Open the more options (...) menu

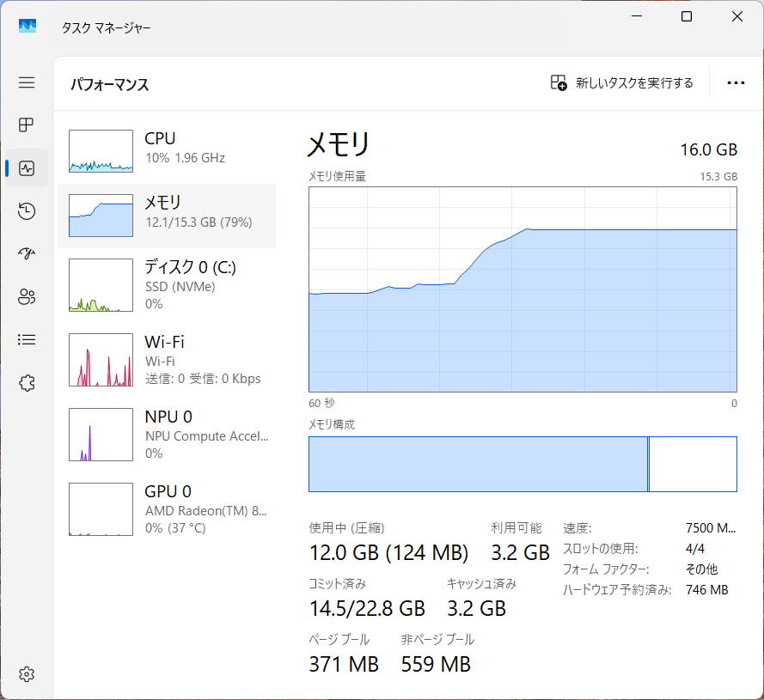[x=736, y=82]
